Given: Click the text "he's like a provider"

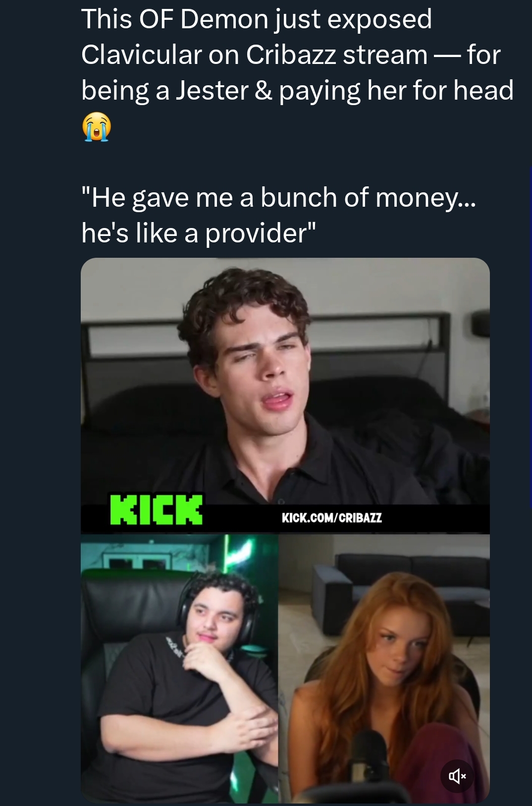Looking at the screenshot, I should 198,233.
